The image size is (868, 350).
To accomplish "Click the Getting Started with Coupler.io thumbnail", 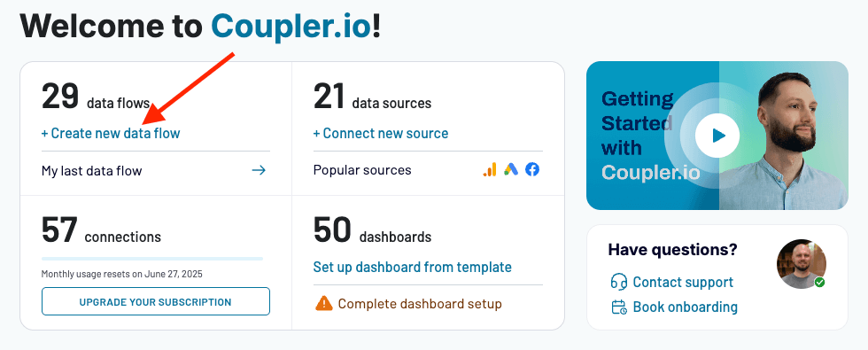I will click(717, 136).
